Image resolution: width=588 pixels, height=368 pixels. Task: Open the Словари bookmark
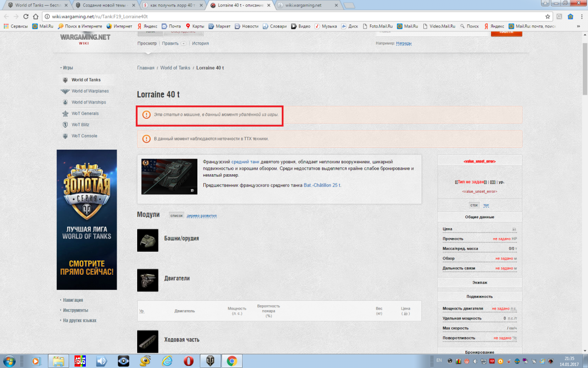(274, 26)
